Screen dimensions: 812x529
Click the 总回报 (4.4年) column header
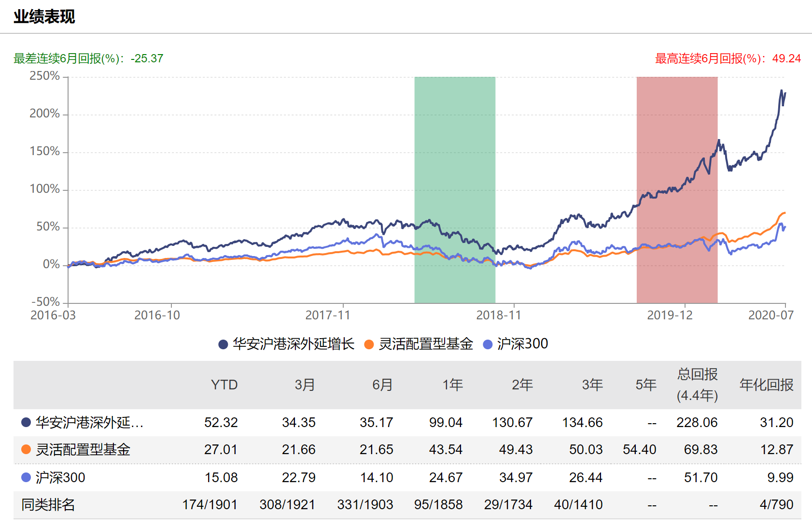coord(697,385)
